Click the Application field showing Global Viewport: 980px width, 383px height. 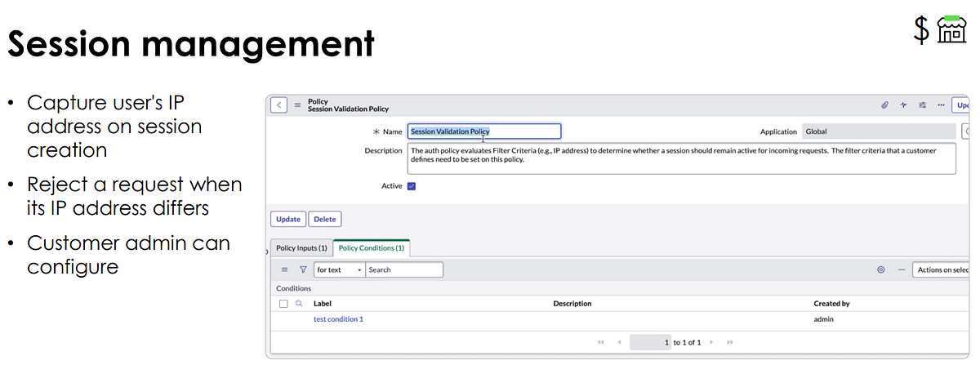coord(878,131)
